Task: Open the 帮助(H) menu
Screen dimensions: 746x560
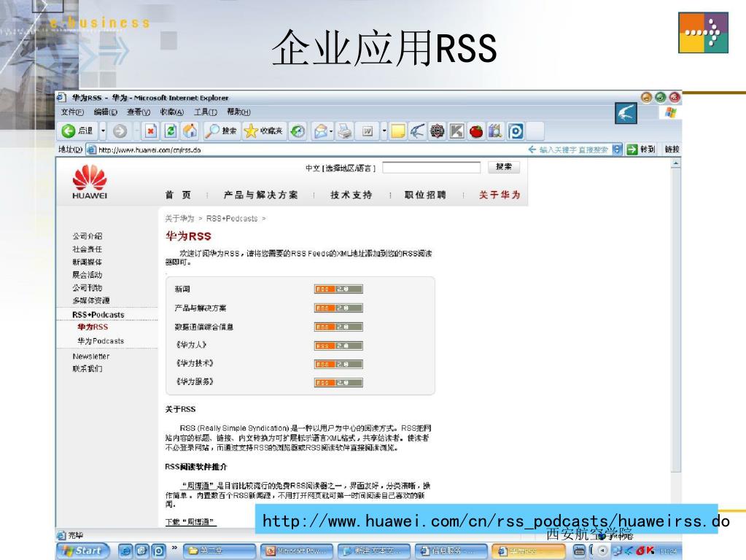Action: [238, 112]
